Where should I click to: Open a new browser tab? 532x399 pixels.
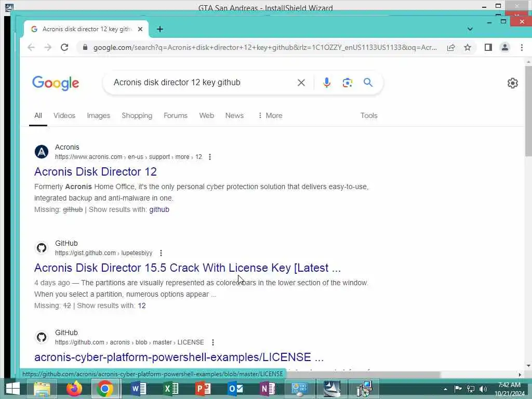pos(160,29)
